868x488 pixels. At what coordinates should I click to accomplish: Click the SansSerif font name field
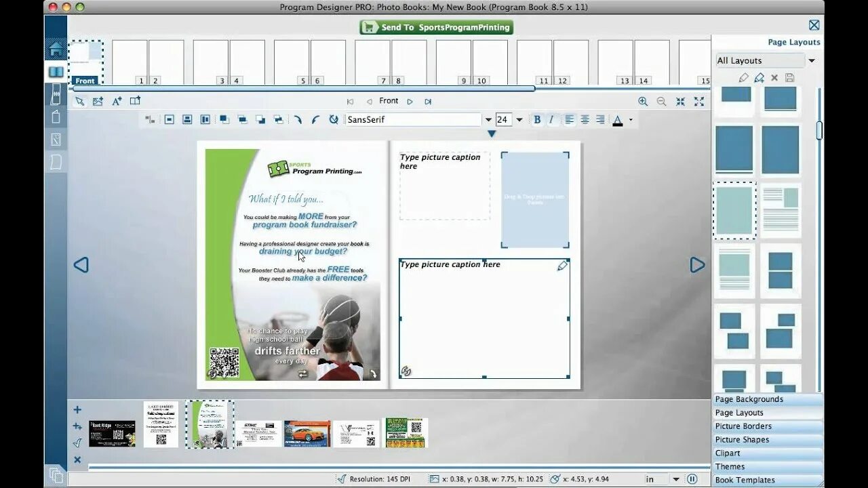tap(414, 119)
